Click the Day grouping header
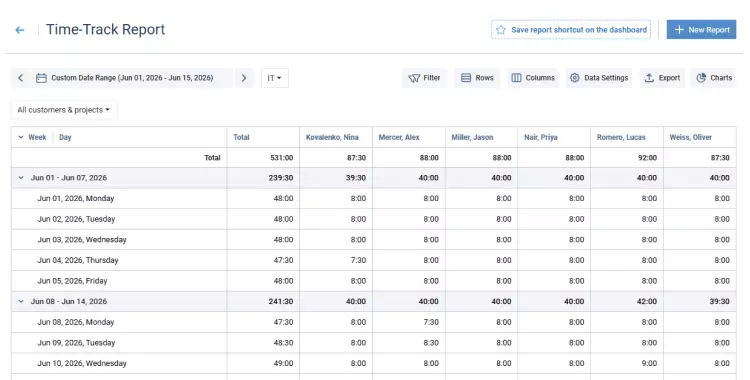 point(65,137)
